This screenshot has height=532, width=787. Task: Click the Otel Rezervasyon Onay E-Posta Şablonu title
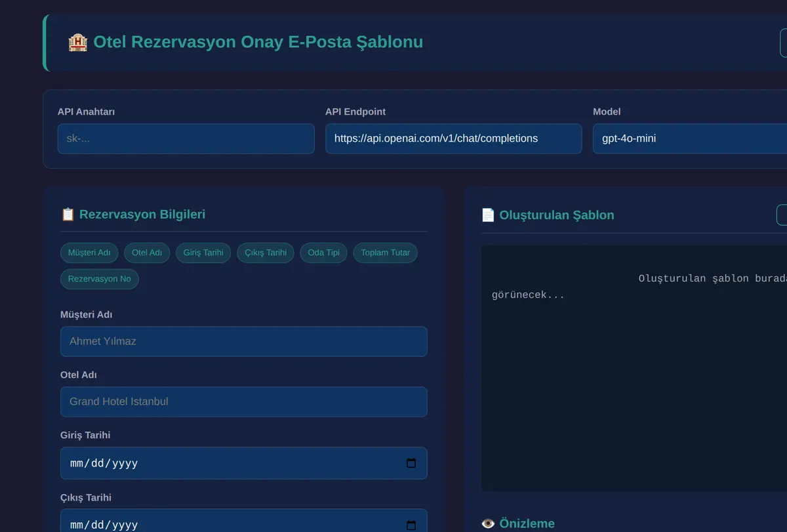pos(258,42)
